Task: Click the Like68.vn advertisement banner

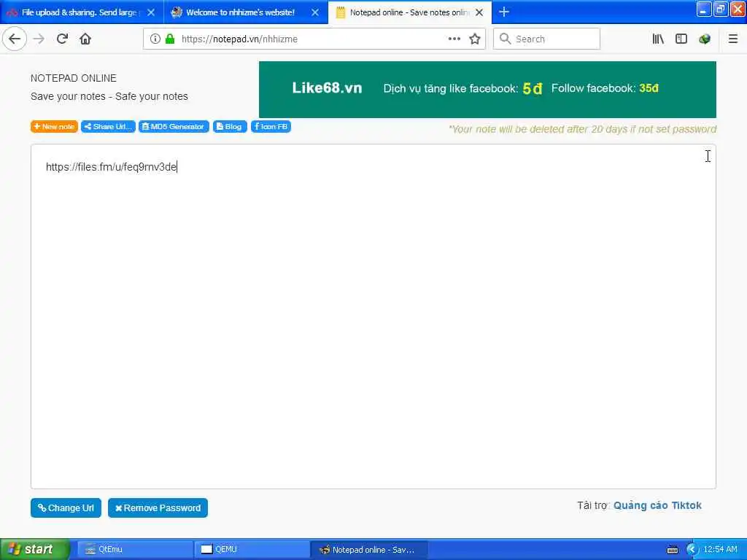Action: (x=487, y=89)
